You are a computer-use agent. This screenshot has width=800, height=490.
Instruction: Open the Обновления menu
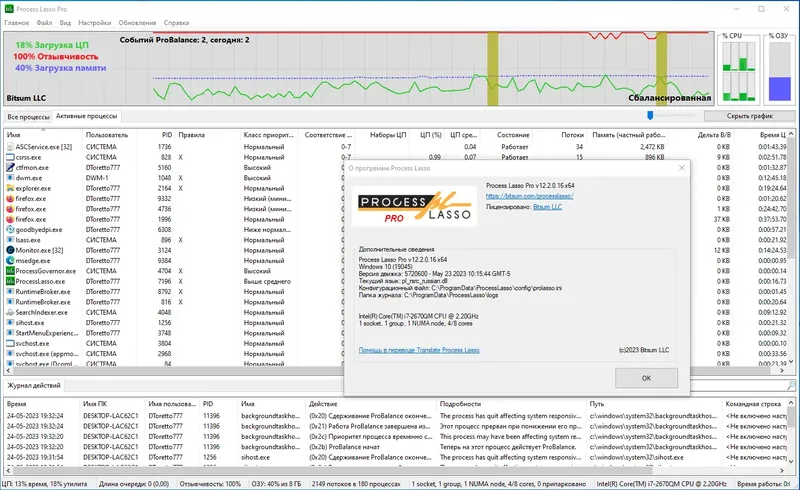tap(137, 22)
